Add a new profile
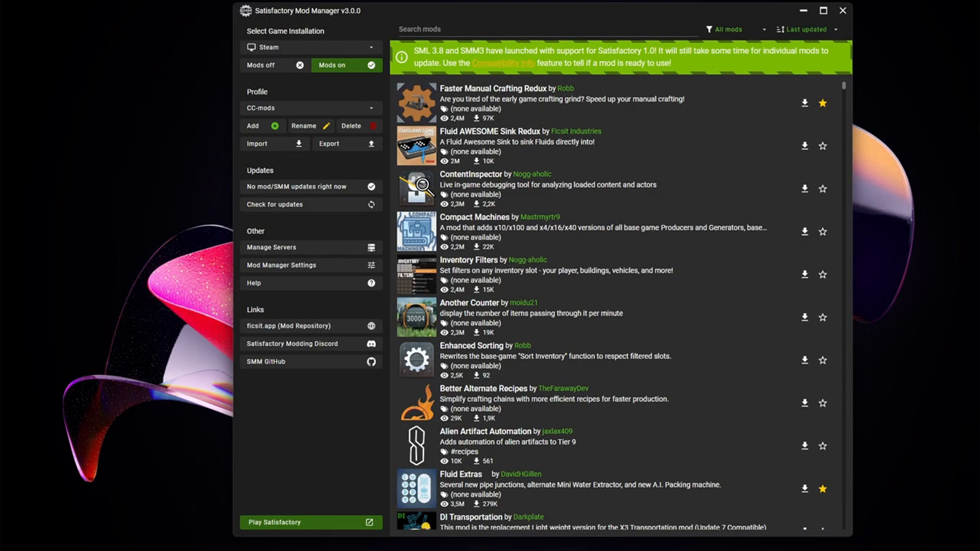The image size is (980, 551). [263, 126]
